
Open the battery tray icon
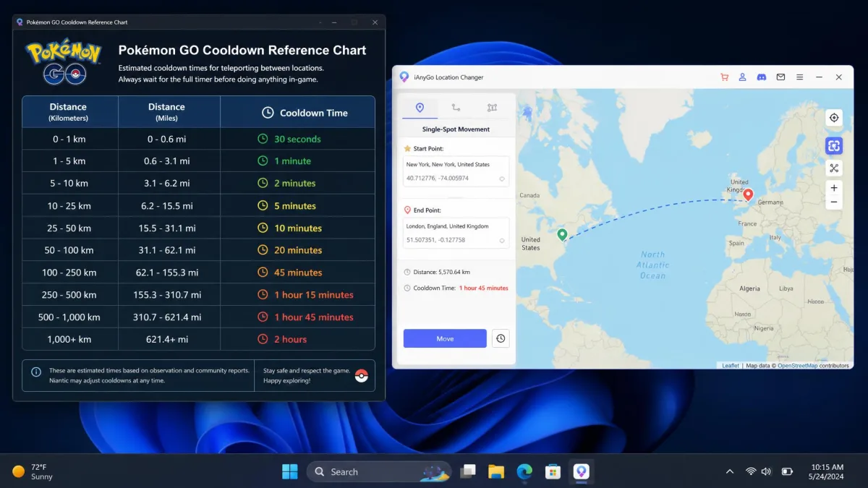coord(788,471)
